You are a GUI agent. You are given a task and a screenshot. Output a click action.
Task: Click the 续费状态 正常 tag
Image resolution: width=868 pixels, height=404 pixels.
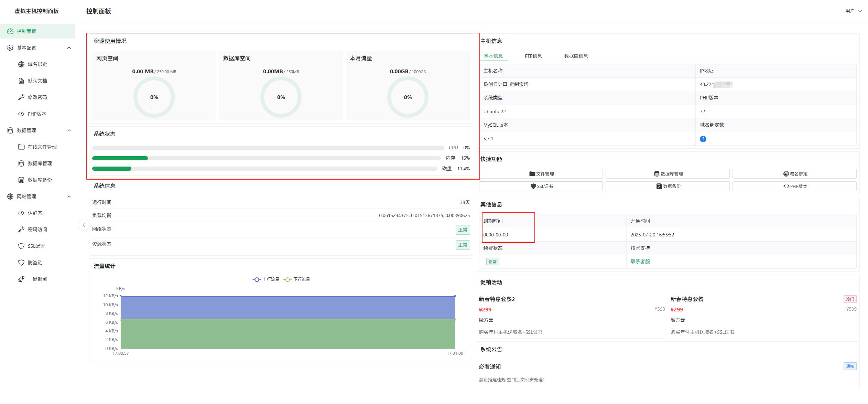492,262
